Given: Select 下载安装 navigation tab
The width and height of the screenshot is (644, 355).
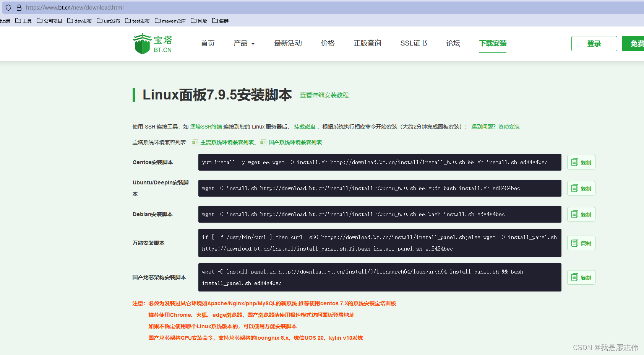Looking at the screenshot, I should coord(493,43).
